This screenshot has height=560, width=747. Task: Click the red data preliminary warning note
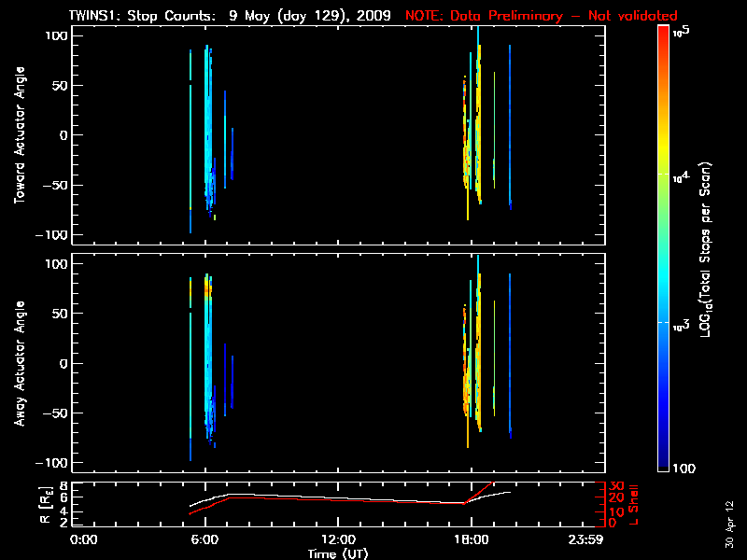[x=541, y=16]
